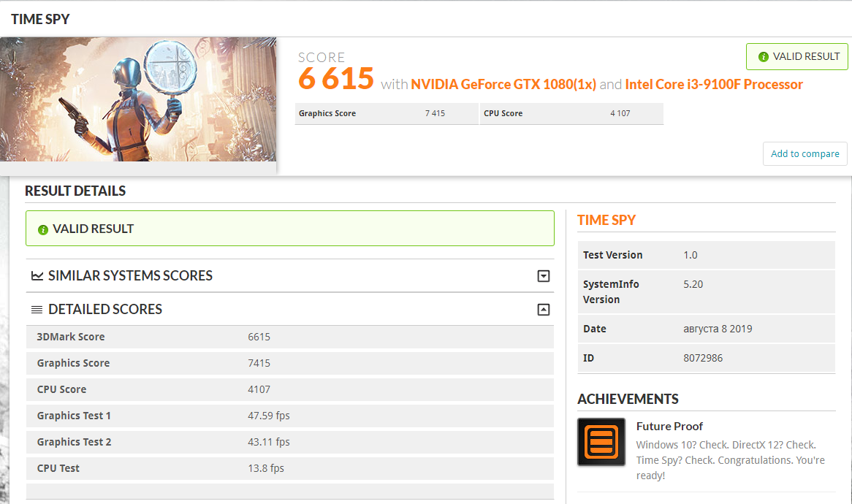Select the CPU Score summary cell

point(571,113)
